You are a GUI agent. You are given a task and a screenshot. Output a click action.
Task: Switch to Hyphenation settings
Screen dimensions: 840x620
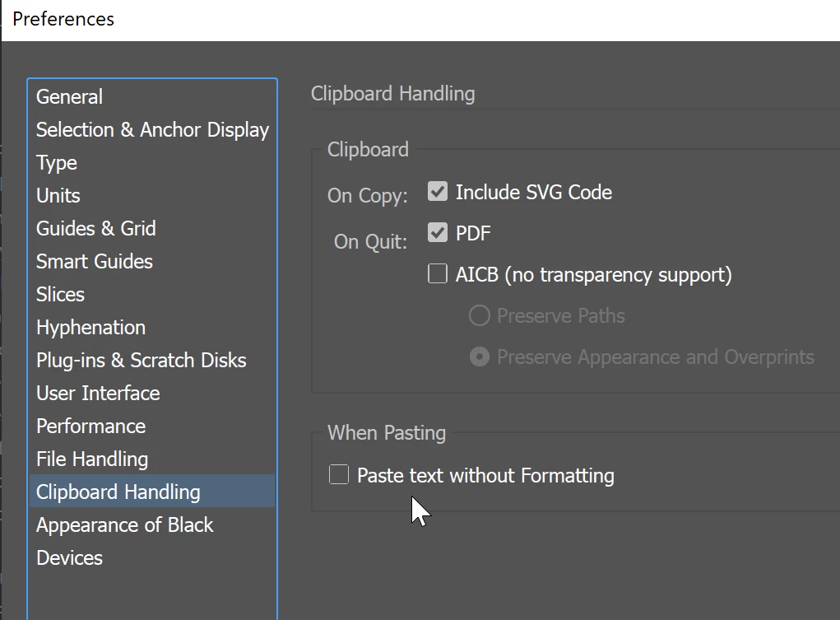click(91, 328)
